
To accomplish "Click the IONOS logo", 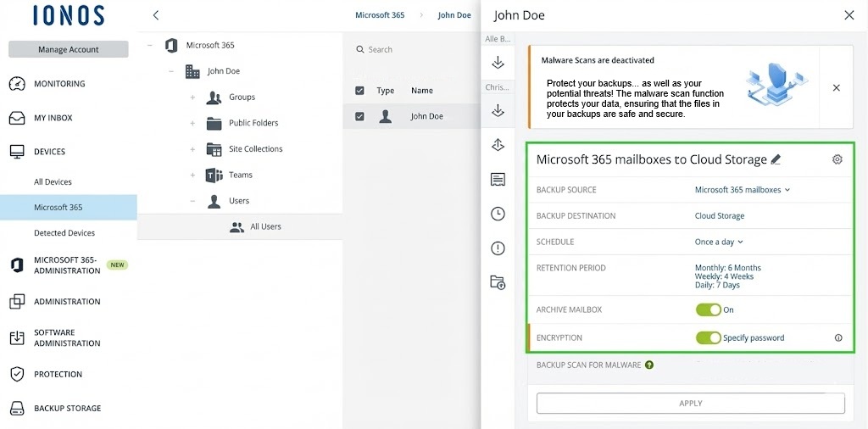I will click(x=69, y=15).
